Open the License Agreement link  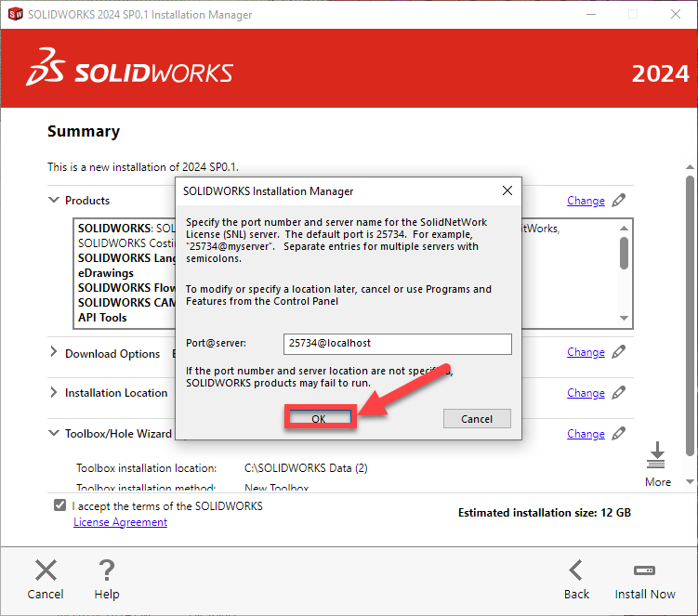point(120,522)
